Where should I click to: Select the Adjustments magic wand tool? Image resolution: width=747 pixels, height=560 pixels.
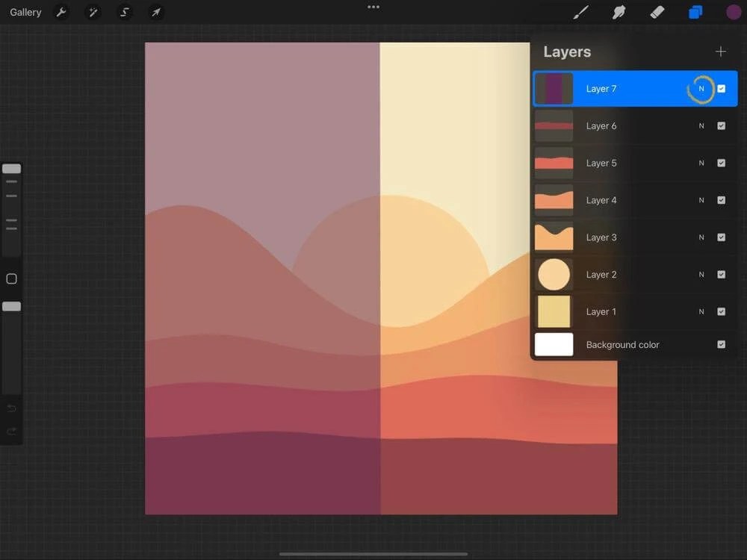tap(93, 12)
